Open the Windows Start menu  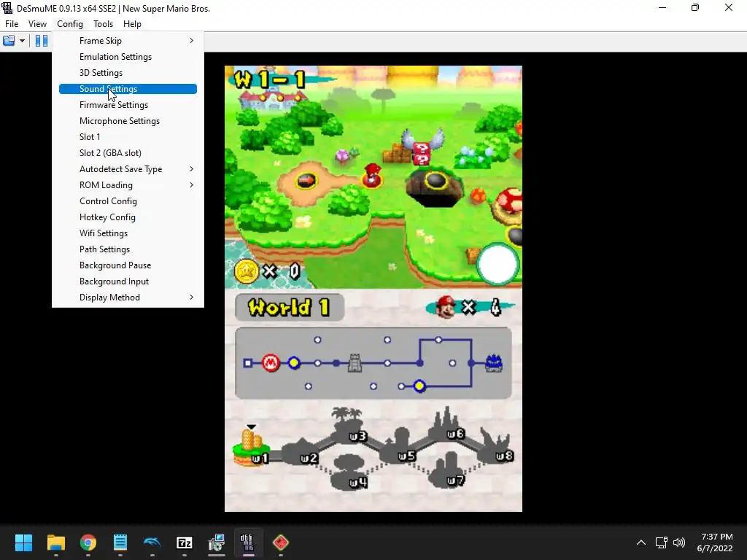click(23, 542)
